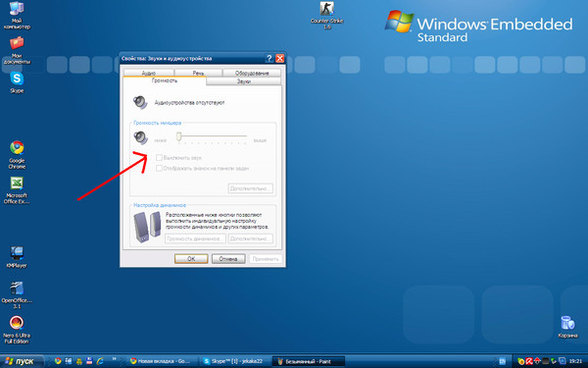588x368 pixels.
Task: Click the Show Desktop quick launch icon
Action: tap(69, 361)
